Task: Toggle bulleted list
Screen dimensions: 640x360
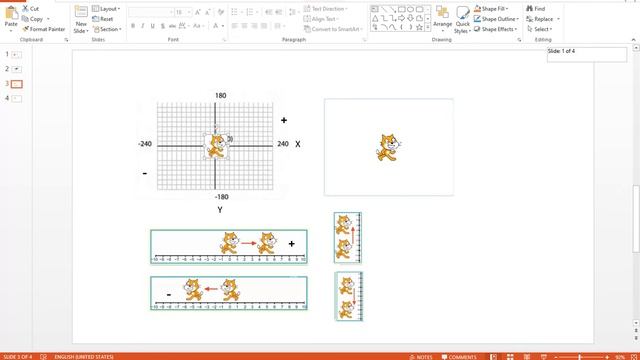Action: coord(234,12)
